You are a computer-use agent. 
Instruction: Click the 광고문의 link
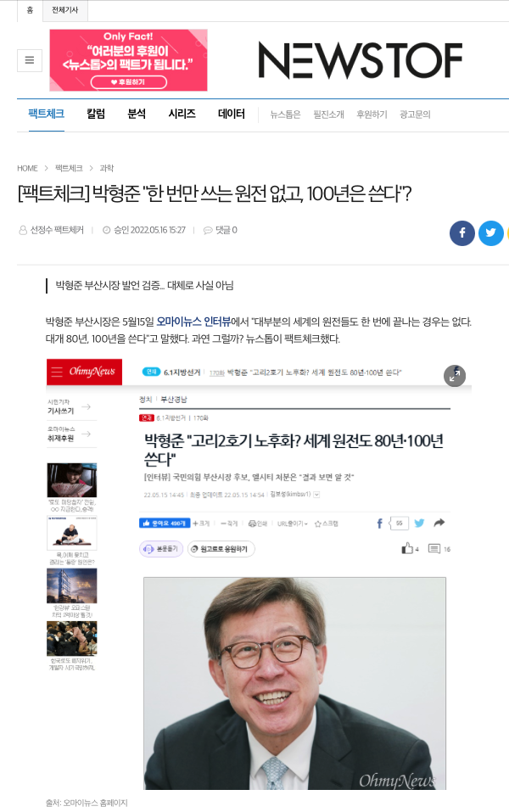click(x=415, y=115)
